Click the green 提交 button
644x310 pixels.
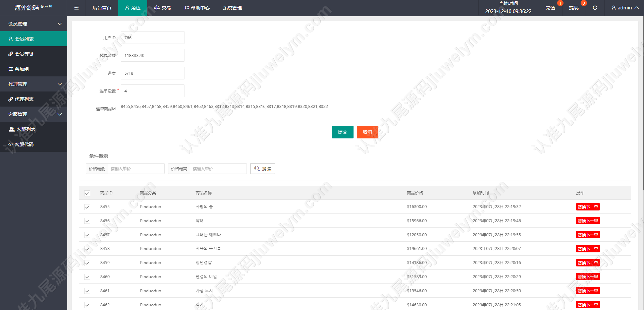342,132
